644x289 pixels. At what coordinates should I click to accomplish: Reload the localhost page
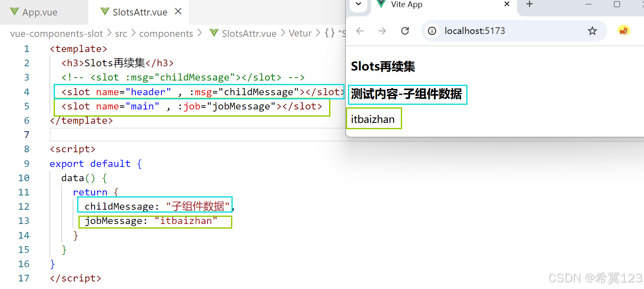(x=405, y=31)
